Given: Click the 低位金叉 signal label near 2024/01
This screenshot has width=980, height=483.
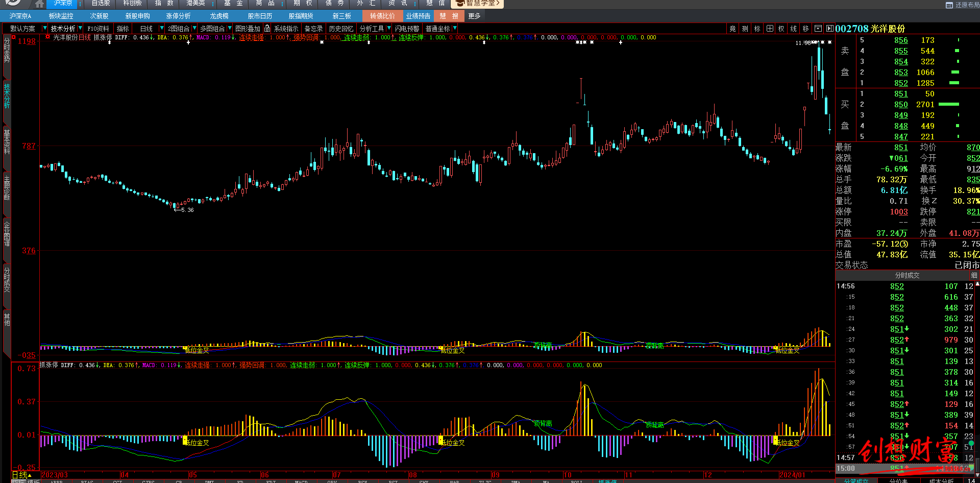Looking at the screenshot, I should pyautogui.click(x=788, y=443).
